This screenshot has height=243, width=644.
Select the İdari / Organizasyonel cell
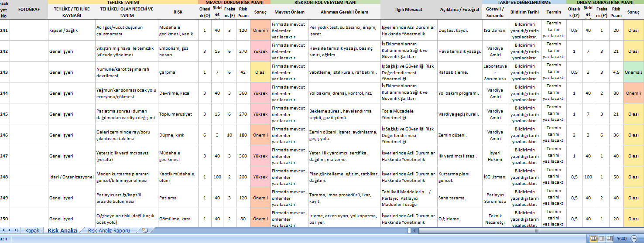tap(71, 177)
